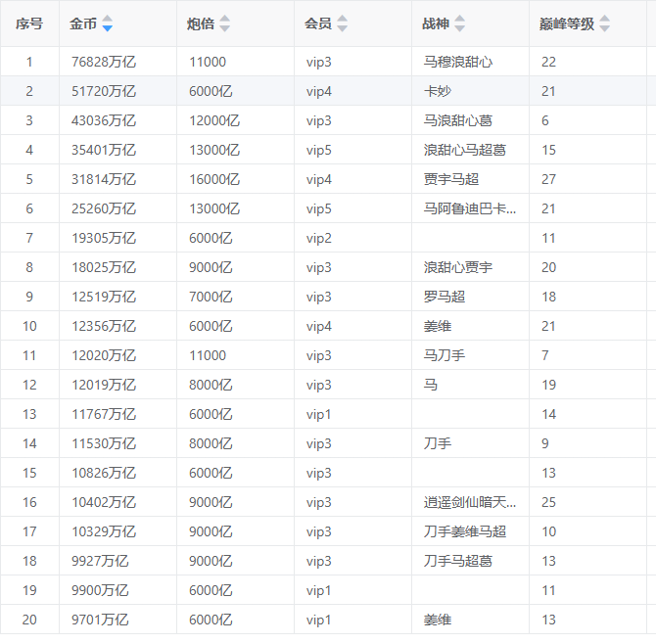Select the 马刀手 战神 cell
Image resolution: width=656 pixels, height=644 pixels.
click(445, 355)
